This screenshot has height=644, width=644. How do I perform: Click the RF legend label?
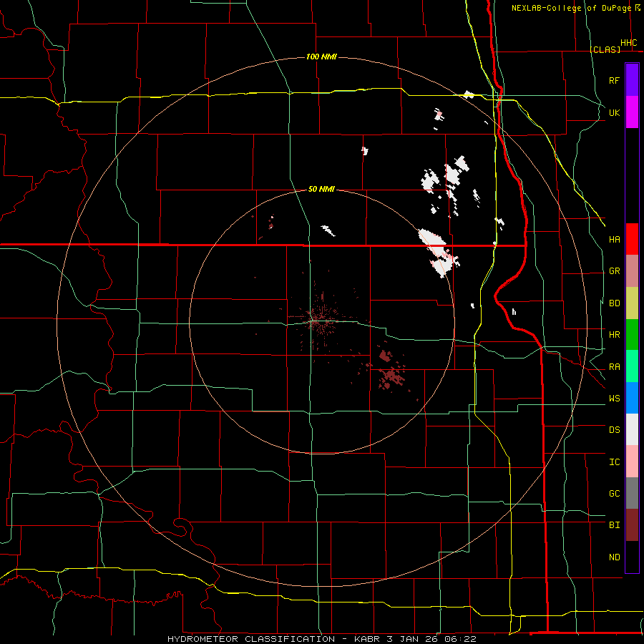[614, 80]
